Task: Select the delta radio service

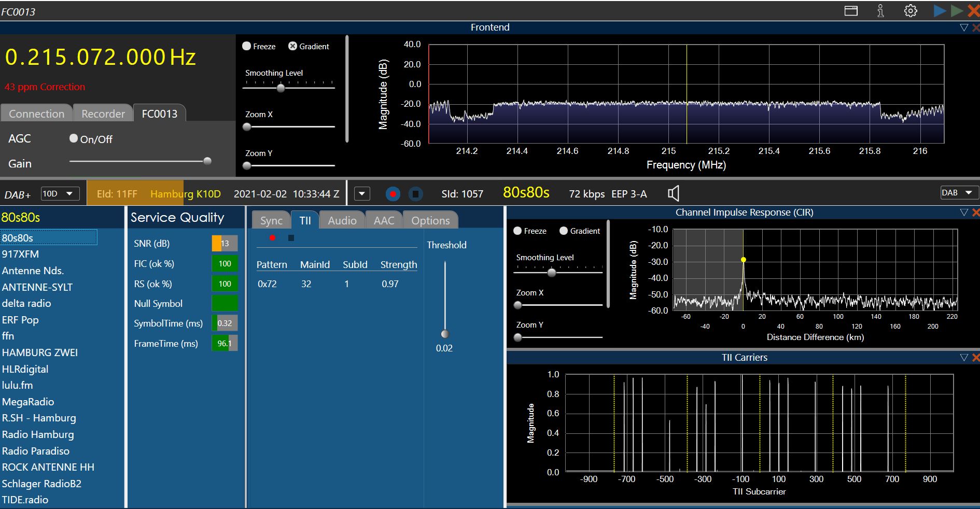Action: click(x=26, y=303)
